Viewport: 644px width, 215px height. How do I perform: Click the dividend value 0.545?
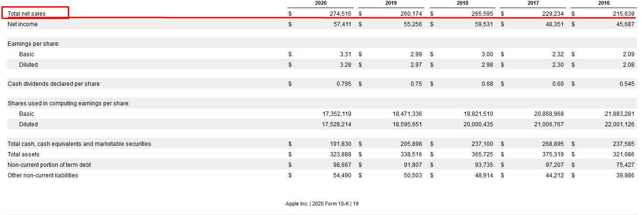point(627,84)
